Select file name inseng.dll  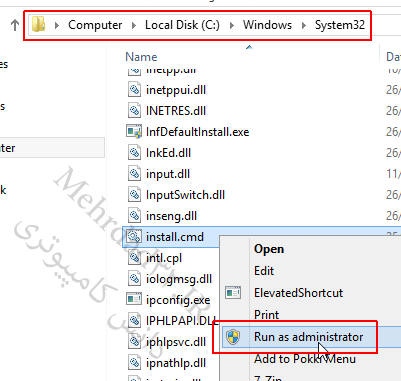(x=171, y=216)
